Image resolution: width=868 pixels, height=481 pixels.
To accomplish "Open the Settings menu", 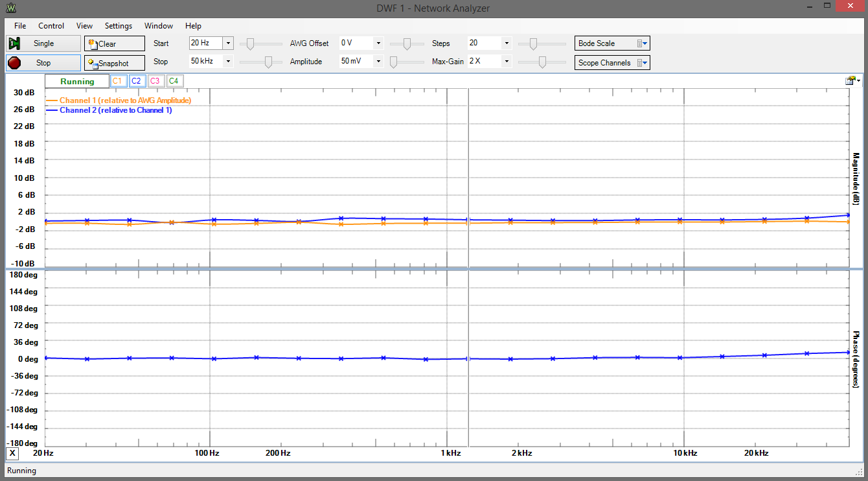I will 119,26.
